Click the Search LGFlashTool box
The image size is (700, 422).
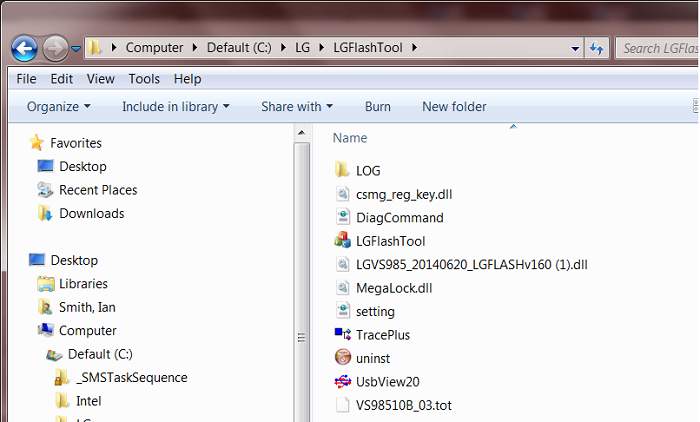coord(657,48)
